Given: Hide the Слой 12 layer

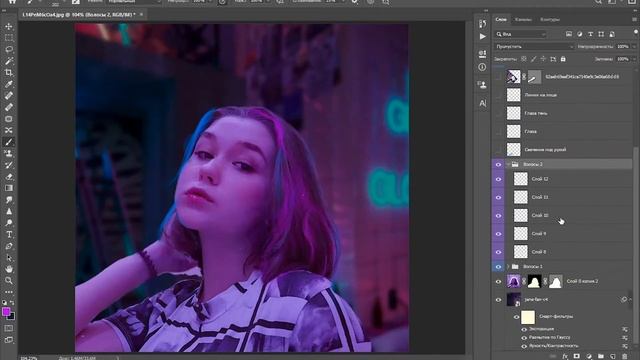Looking at the screenshot, I should (x=498, y=179).
